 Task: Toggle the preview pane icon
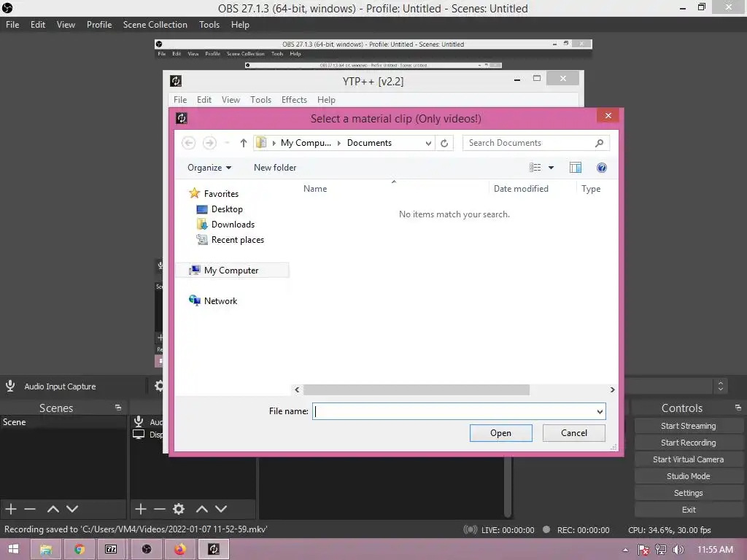click(x=575, y=168)
